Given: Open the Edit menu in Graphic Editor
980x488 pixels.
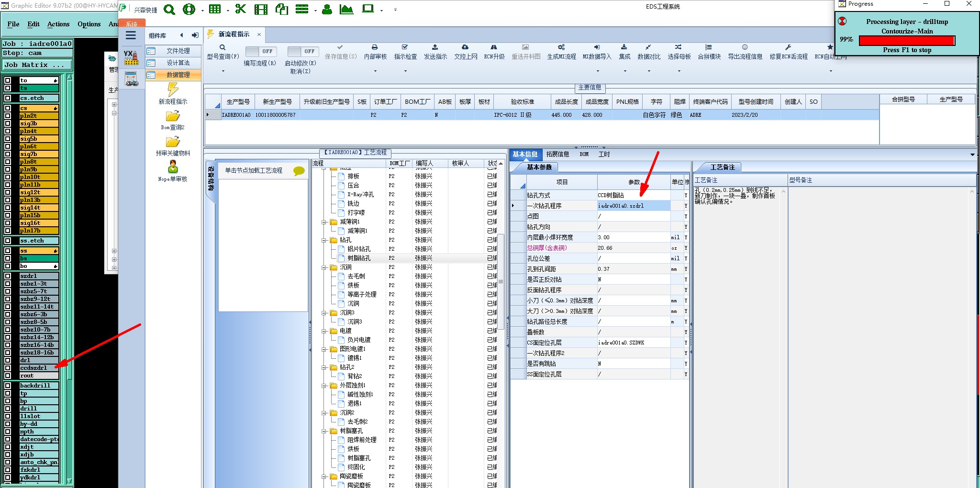Looking at the screenshot, I should [33, 24].
